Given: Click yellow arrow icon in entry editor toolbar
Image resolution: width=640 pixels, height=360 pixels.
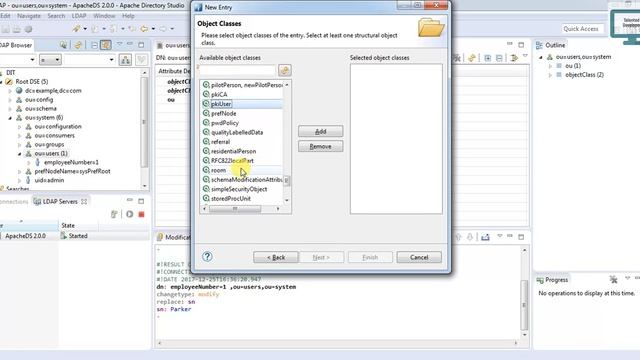Looking at the screenshot, I should [514, 58].
